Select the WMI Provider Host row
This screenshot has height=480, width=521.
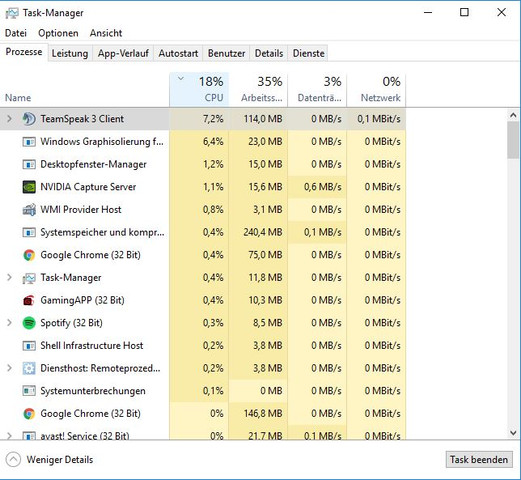coord(203,210)
